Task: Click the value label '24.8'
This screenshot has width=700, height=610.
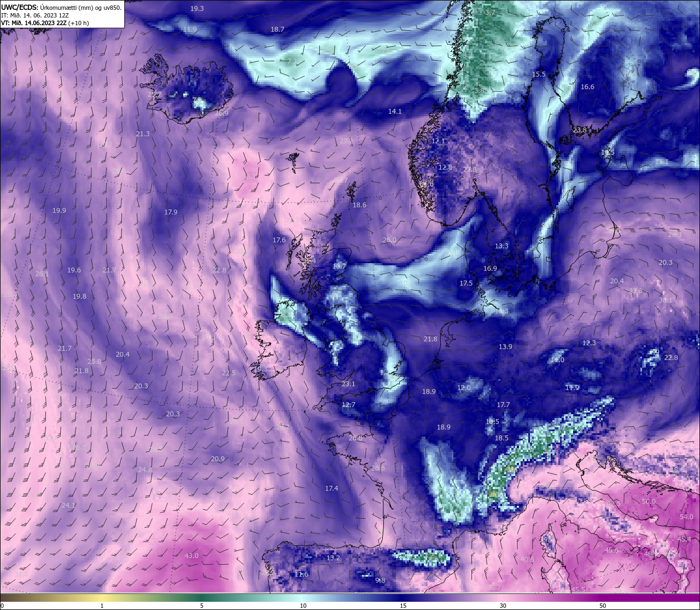Action: [145, 470]
